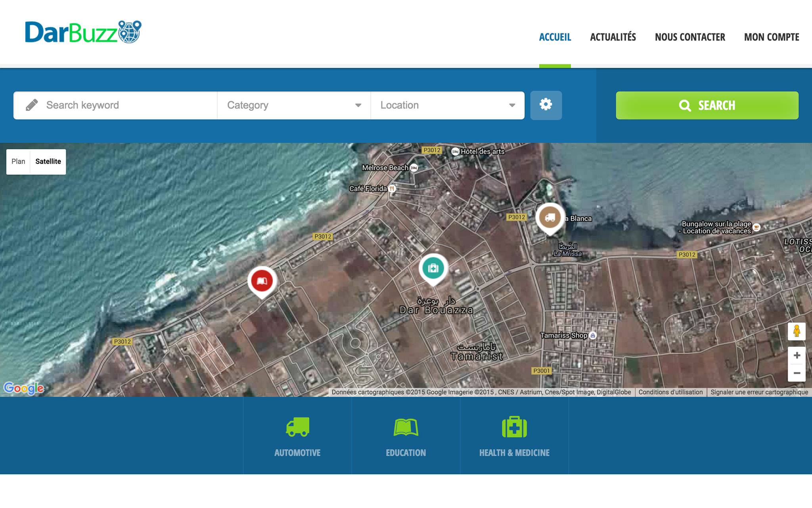This screenshot has height=508, width=812.
Task: Click the P3001 road label
Action: (541, 371)
